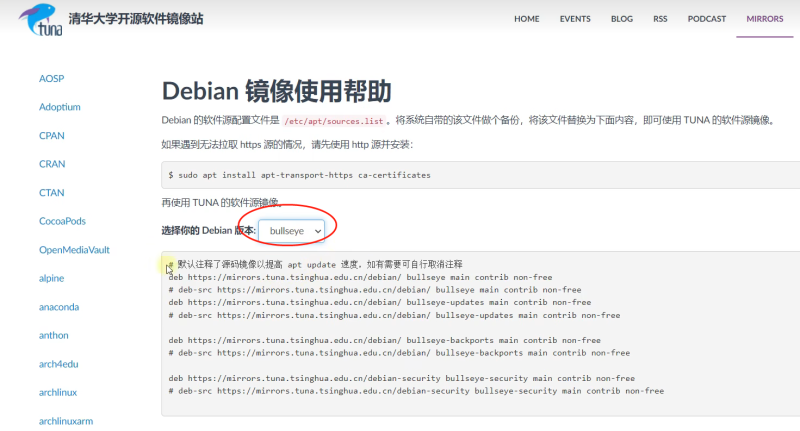Open anthon mirror help link
Viewport: 800px width, 431px height.
[x=54, y=336]
